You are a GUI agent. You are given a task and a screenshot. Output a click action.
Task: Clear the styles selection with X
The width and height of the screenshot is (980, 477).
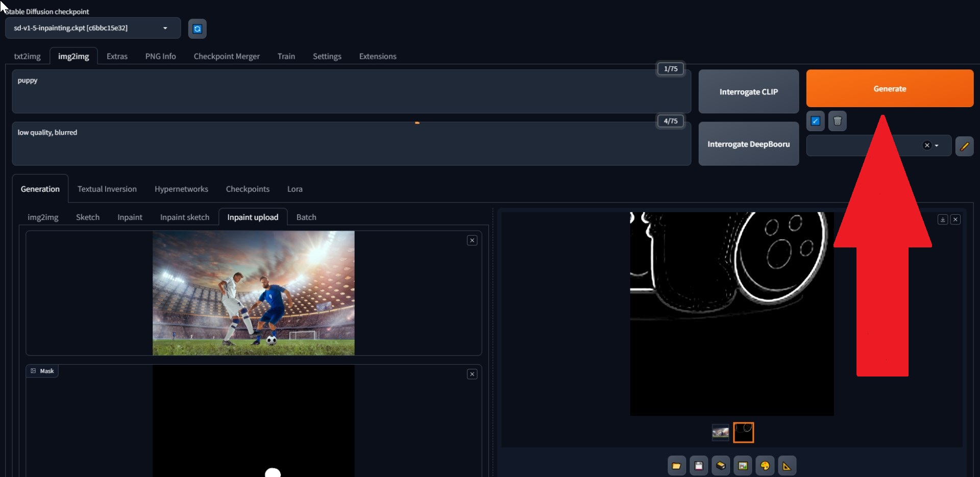point(927,145)
